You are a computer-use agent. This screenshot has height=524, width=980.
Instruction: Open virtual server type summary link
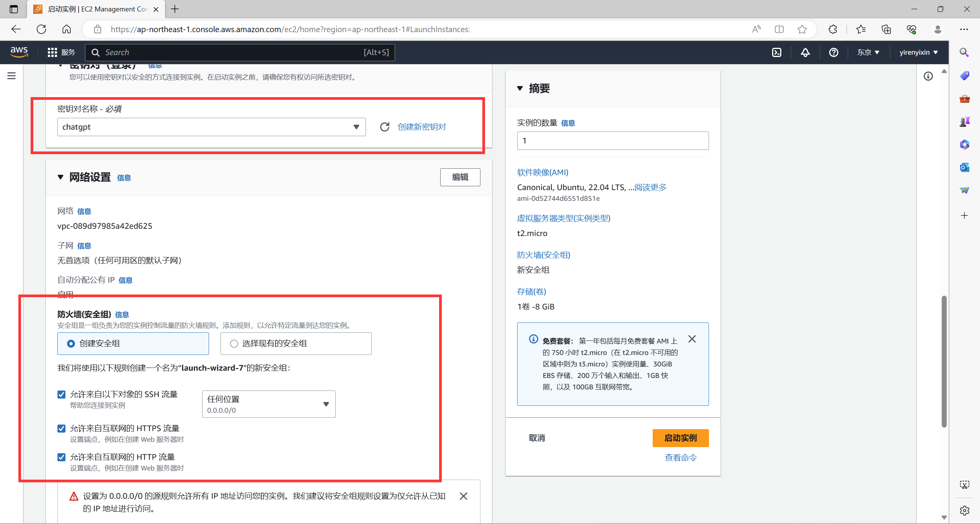(563, 218)
